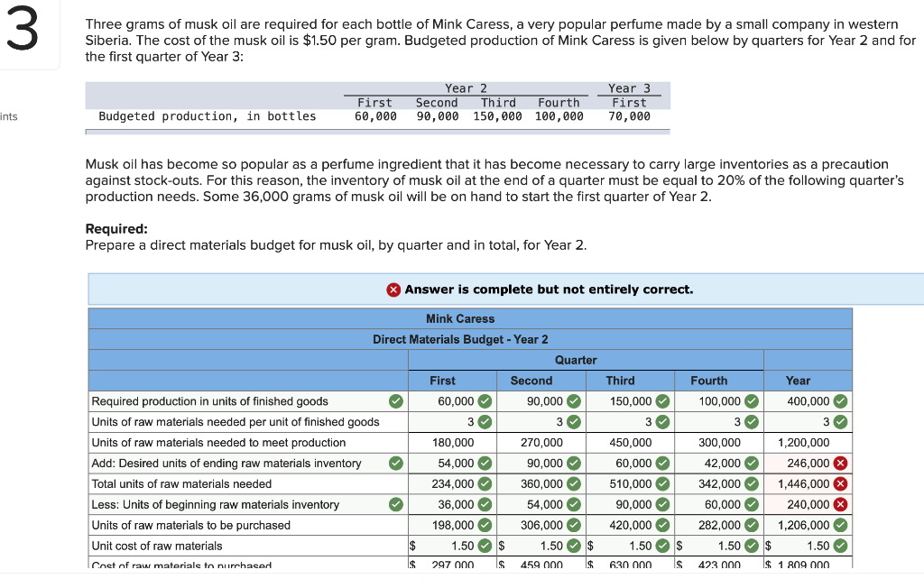This screenshot has height=579, width=924.
Task: Click 'Answer is complete but not entirely correct.' message
Action: (549, 289)
